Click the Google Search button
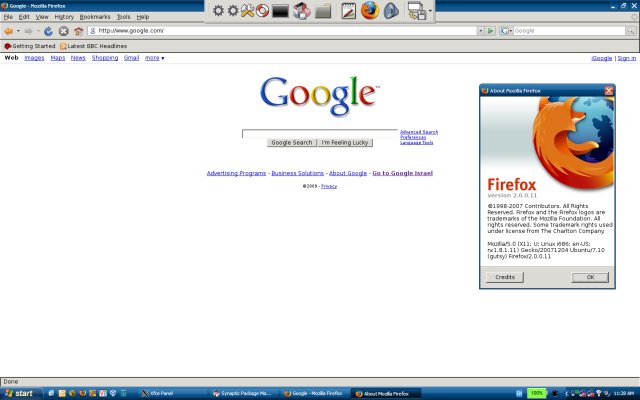This screenshot has height=400, width=640. click(x=291, y=142)
